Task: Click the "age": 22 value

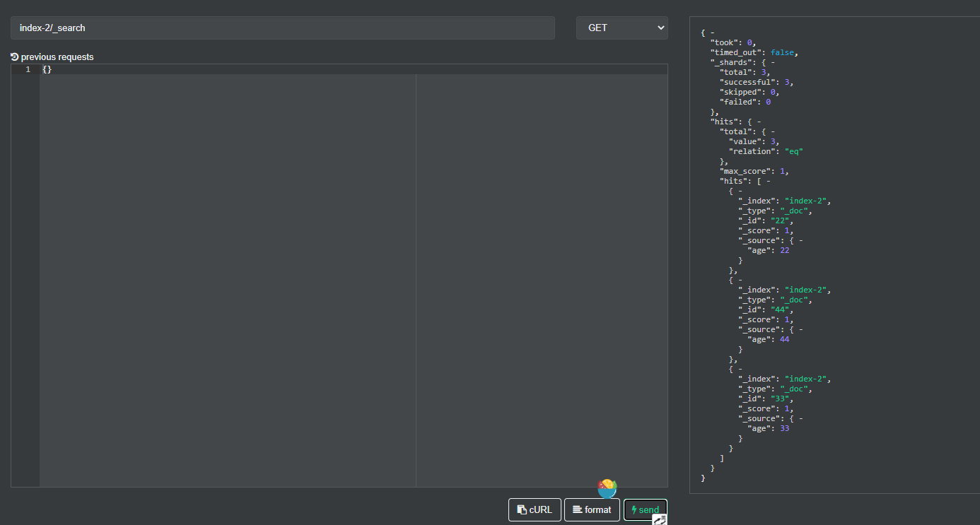Action: (x=784, y=250)
